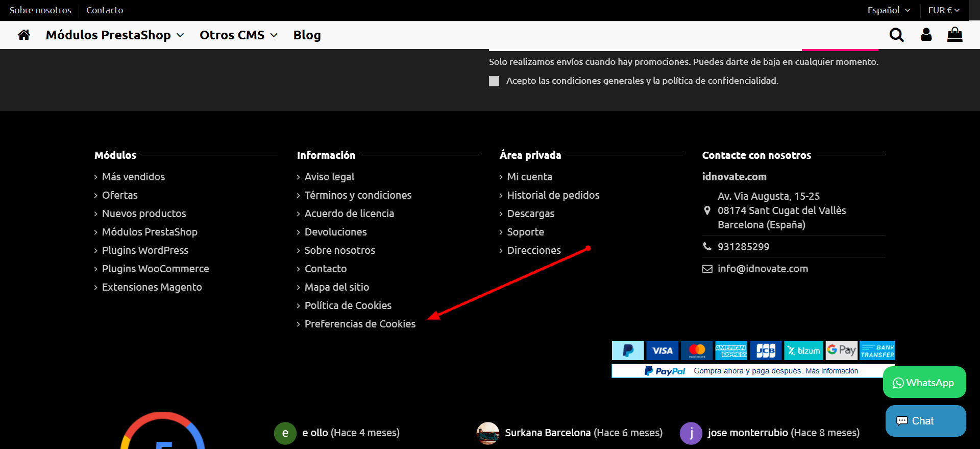The image size is (980, 449).
Task: View Historial de pedidos
Action: point(553,195)
